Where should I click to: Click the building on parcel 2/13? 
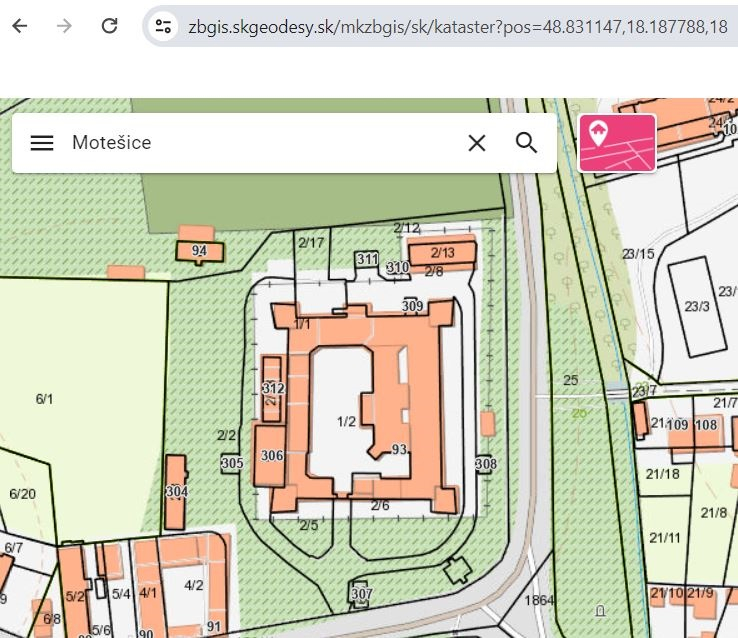coord(442,253)
